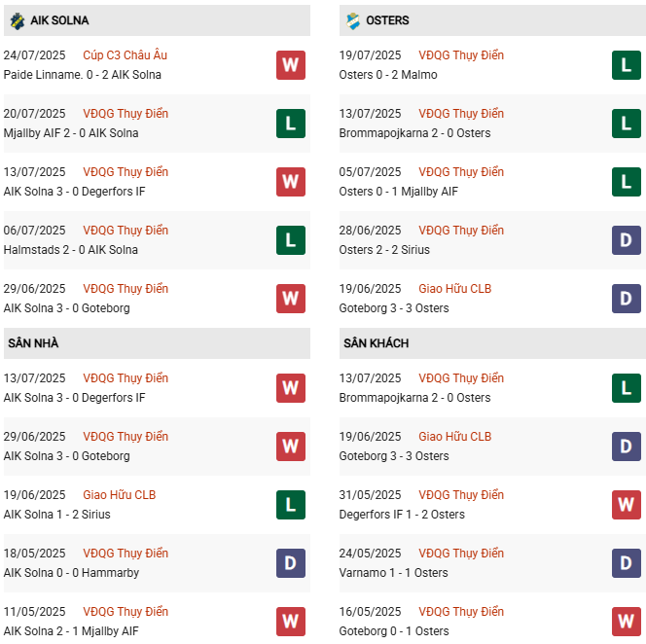Click the Varnamo 1-1 Osters match result
The width and height of the screenshot is (646, 644).
click(394, 573)
